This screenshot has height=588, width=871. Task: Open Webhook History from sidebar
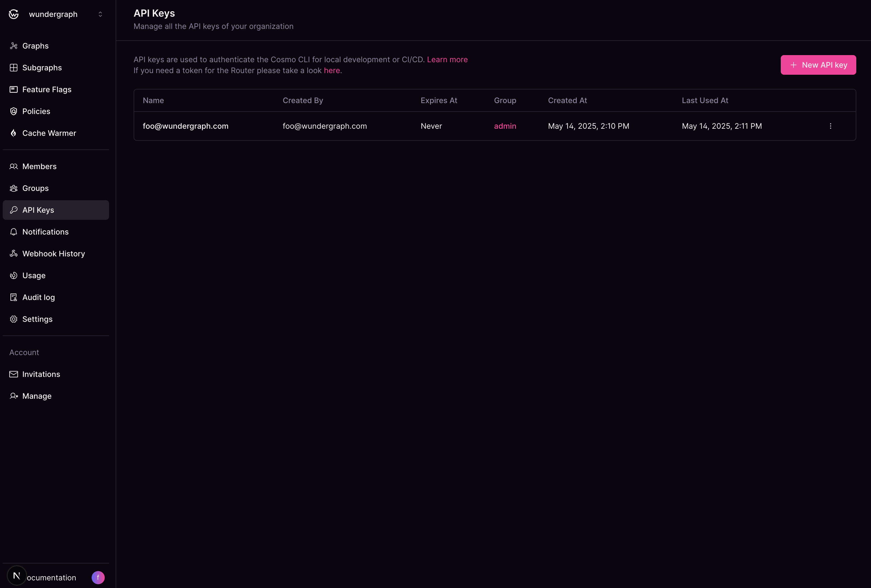(53, 253)
